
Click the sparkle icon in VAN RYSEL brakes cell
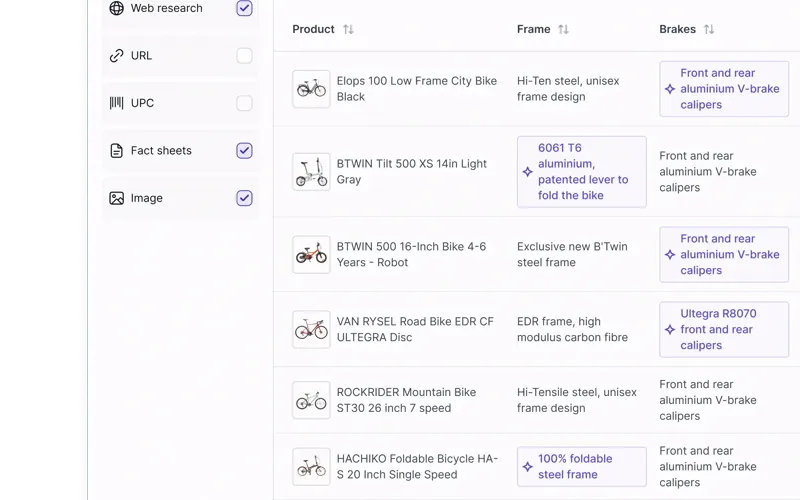click(x=670, y=330)
